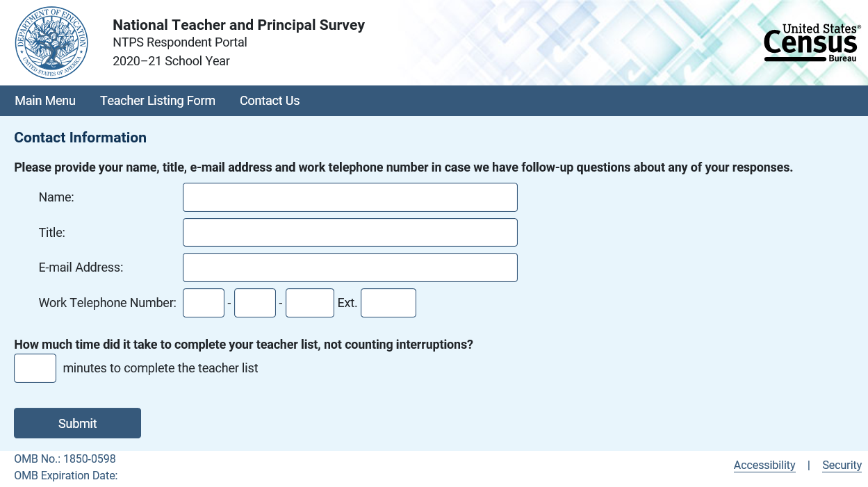Viewport: 868px width, 487px height.
Task: Open the Contact Us menu item
Action: pyautogui.click(x=270, y=101)
